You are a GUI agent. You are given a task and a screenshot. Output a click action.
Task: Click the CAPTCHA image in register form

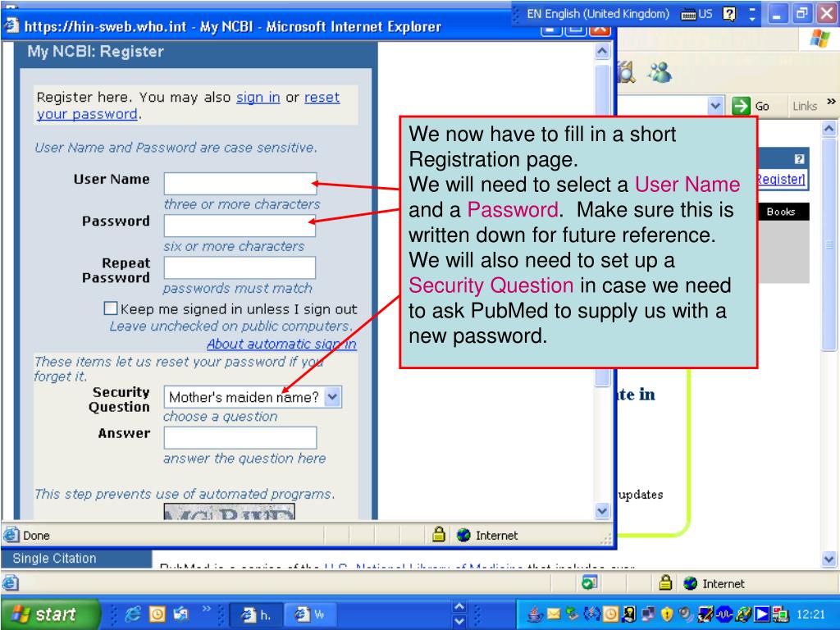pos(230,512)
